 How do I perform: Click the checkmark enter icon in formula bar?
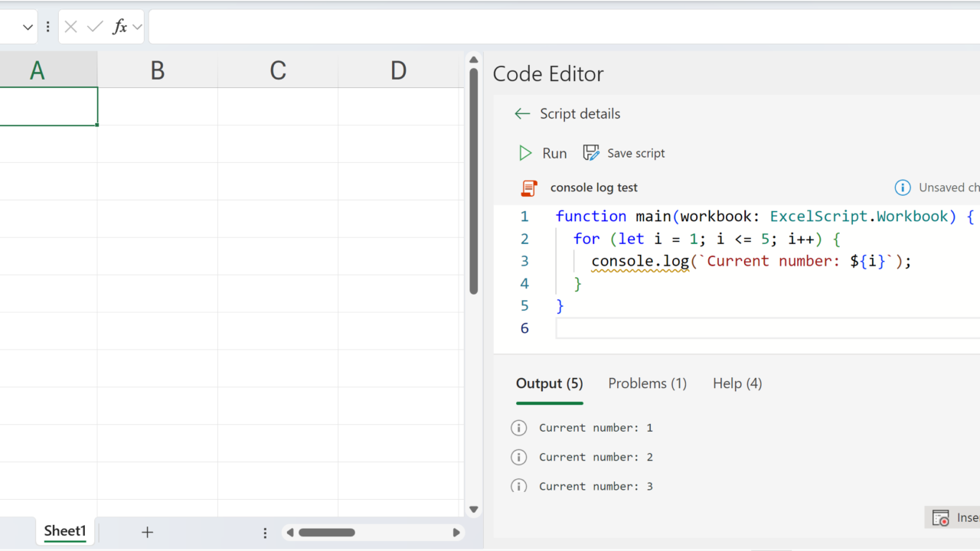coord(95,28)
